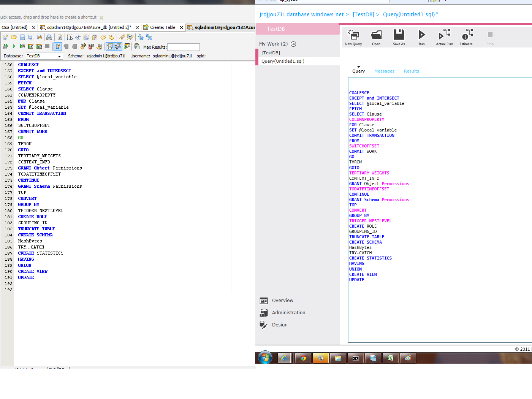Run the query with the Run icon
This screenshot has height=399, width=532.
[x=422, y=37]
